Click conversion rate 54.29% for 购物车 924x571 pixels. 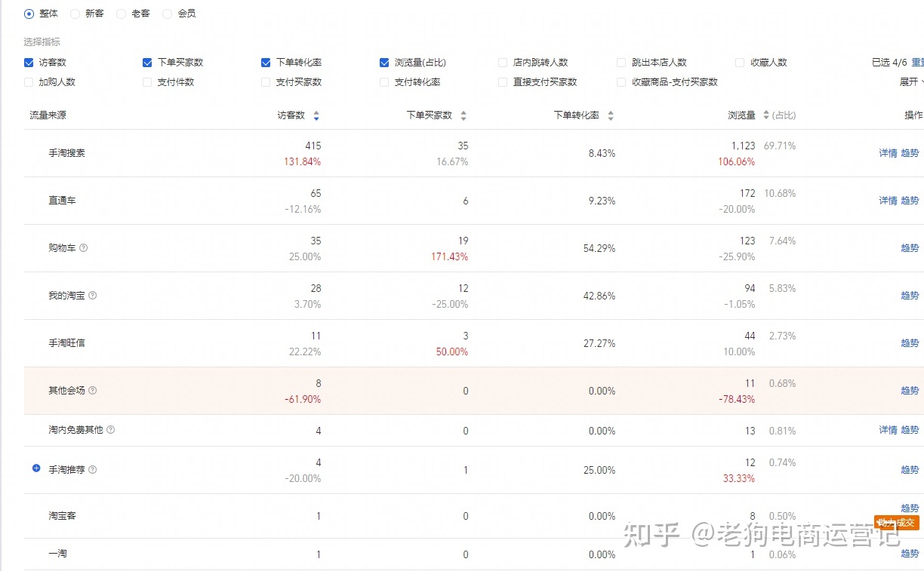[x=599, y=248]
